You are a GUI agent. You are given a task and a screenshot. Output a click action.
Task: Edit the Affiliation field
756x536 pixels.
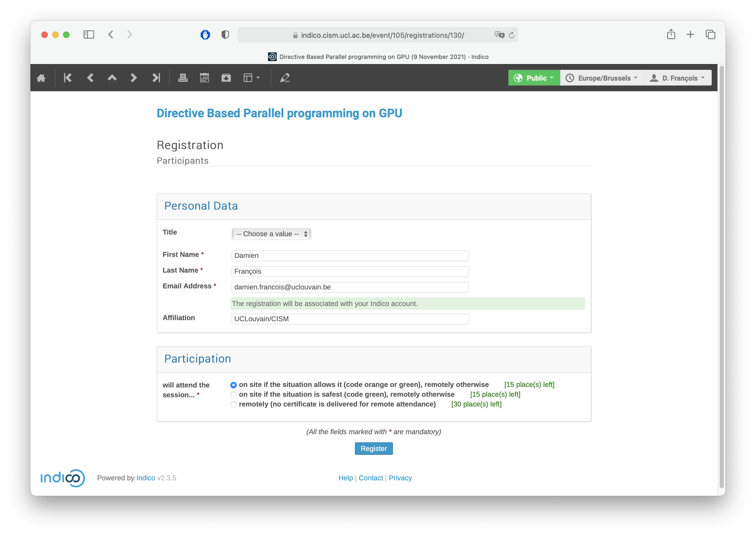point(350,319)
